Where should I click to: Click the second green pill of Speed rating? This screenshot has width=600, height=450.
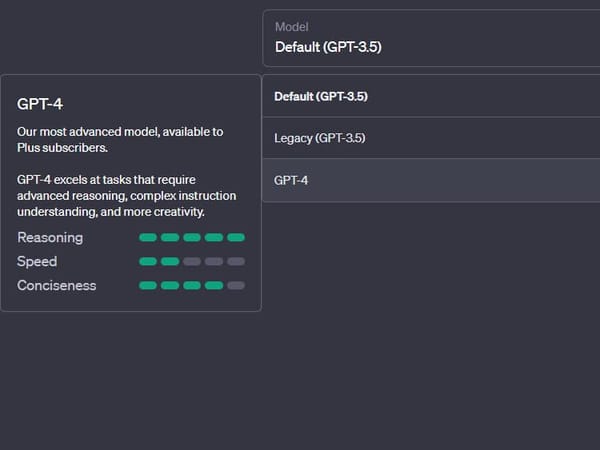click(x=170, y=262)
